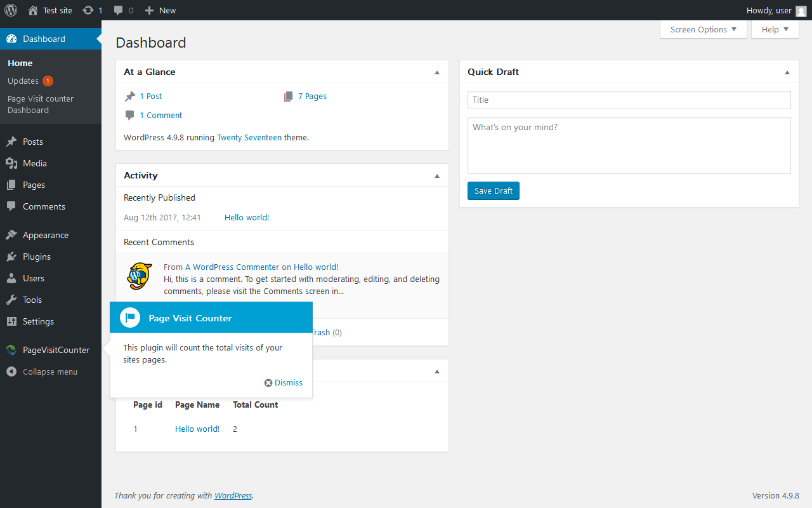Open the 1 Comment link
812x508 pixels.
161,116
